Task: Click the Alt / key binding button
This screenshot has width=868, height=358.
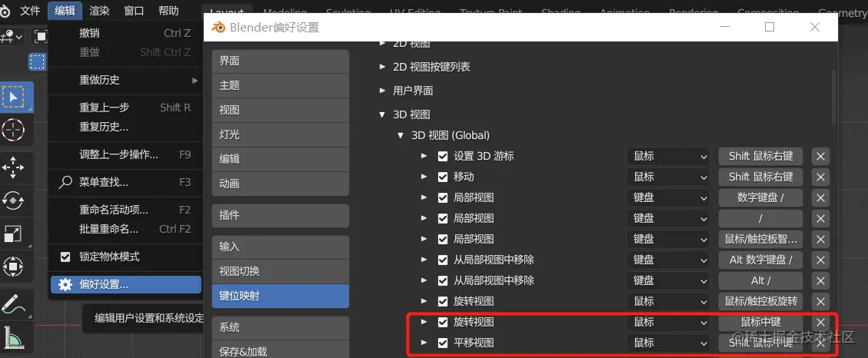Action: (760, 280)
